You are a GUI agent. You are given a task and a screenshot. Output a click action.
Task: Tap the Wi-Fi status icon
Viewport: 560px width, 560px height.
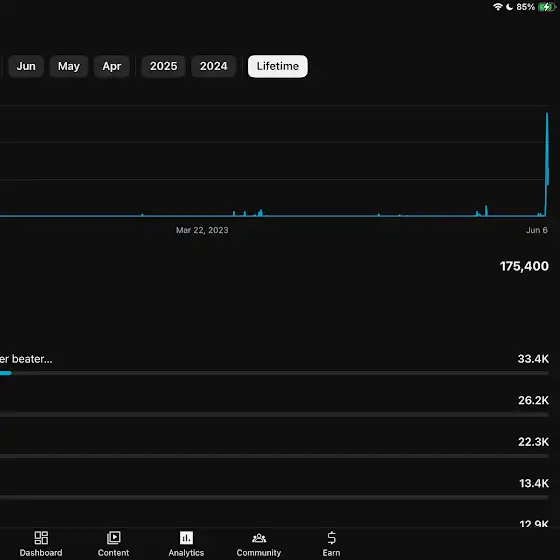[498, 7]
